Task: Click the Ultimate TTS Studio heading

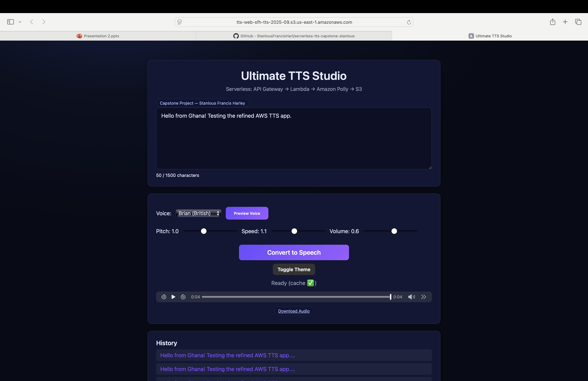Action: [x=294, y=76]
